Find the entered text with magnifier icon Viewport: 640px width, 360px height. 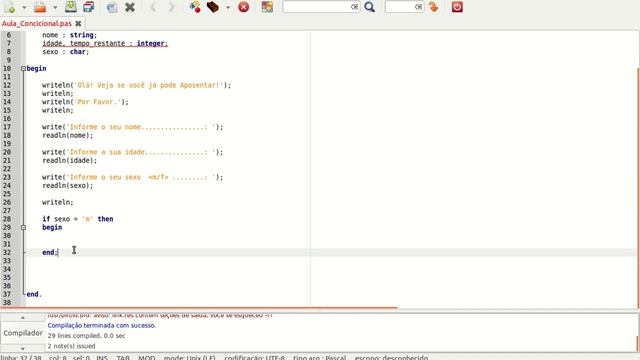click(370, 7)
